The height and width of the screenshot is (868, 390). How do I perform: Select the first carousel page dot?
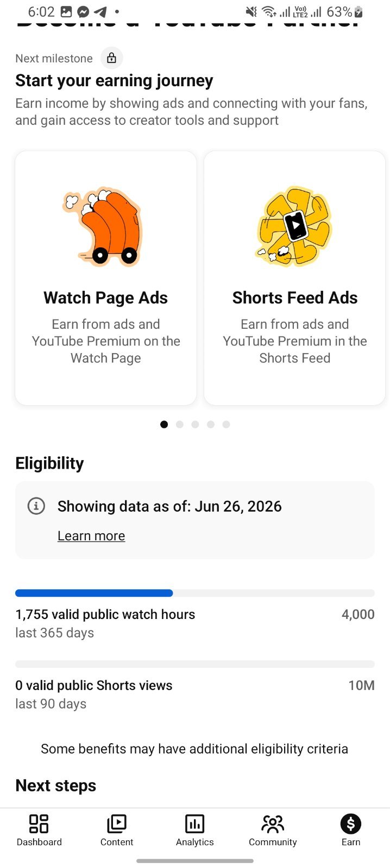(164, 424)
